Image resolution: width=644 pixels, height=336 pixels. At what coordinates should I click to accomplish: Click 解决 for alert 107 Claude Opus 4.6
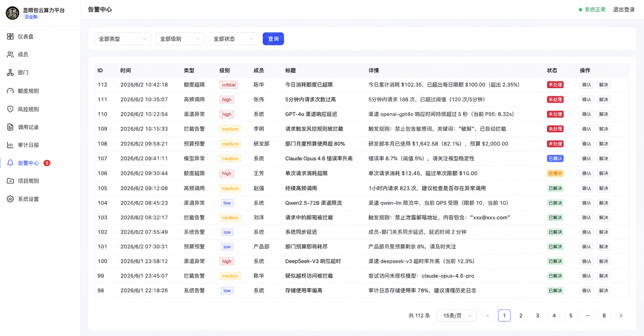point(604,159)
